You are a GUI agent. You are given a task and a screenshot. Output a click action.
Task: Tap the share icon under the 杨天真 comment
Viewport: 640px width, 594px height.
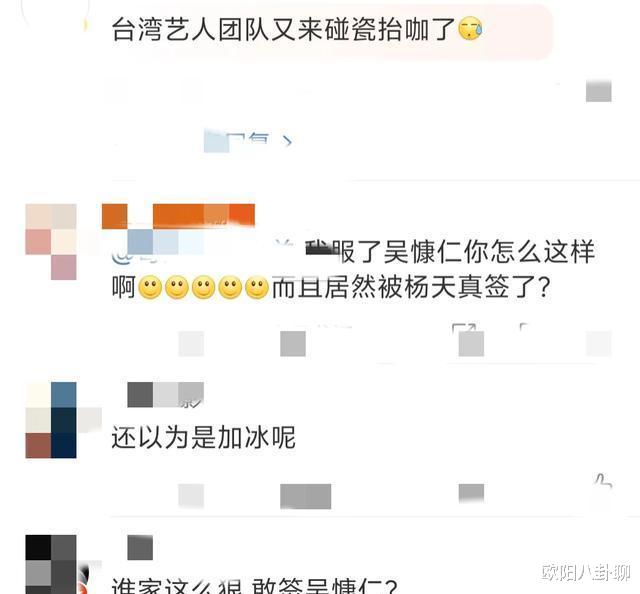(471, 340)
